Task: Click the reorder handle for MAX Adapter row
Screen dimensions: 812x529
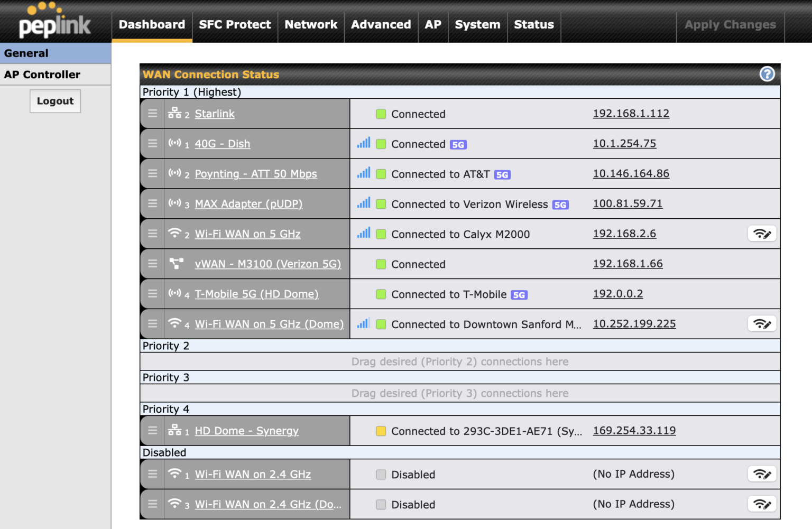Action: (x=152, y=203)
